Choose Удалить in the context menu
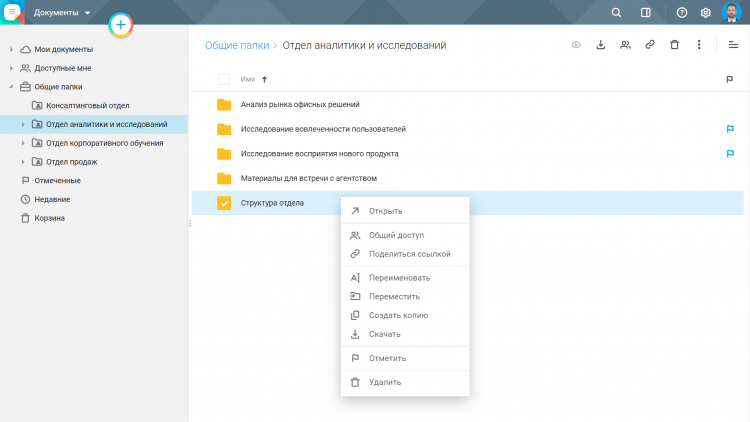 pos(405,382)
